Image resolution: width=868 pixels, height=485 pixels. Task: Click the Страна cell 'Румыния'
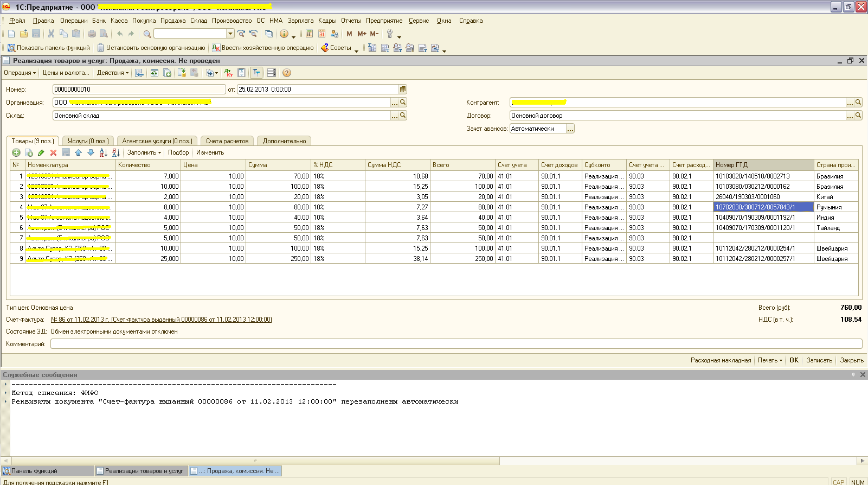point(836,207)
